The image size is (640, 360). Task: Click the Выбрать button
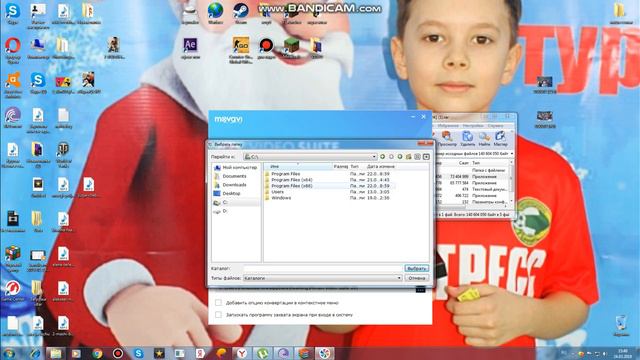[417, 268]
